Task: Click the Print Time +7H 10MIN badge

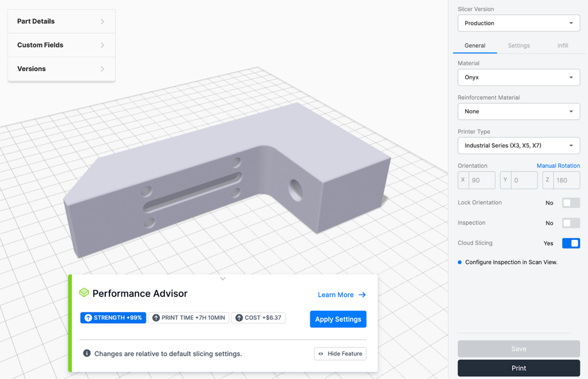Action: [x=189, y=318]
